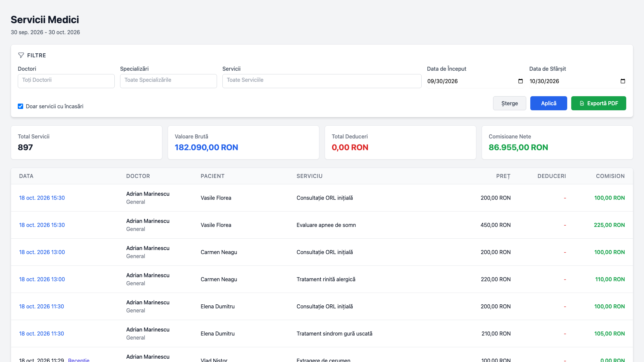Screen dimensions: 644x362
Task: Click the COMISION column header
Action: [610, 176]
